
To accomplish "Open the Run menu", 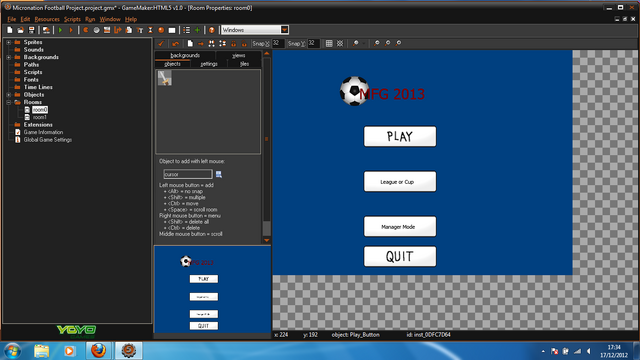I will (x=90, y=19).
